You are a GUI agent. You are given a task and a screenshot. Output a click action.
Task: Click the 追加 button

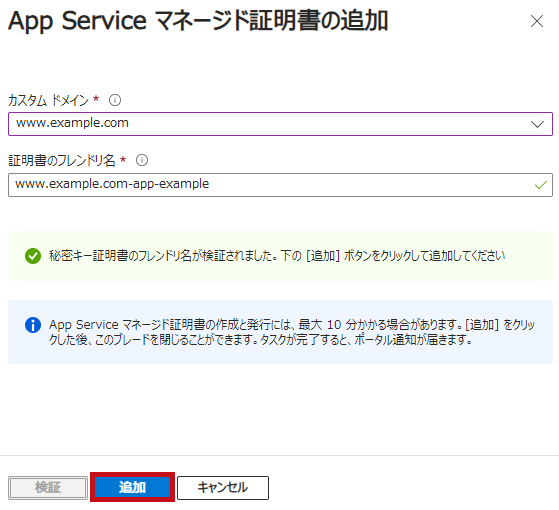132,487
